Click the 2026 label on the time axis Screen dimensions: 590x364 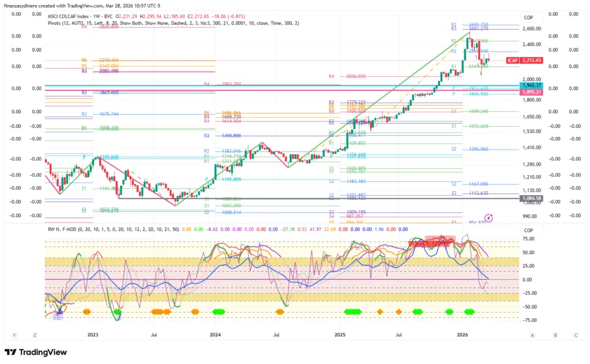(462, 333)
